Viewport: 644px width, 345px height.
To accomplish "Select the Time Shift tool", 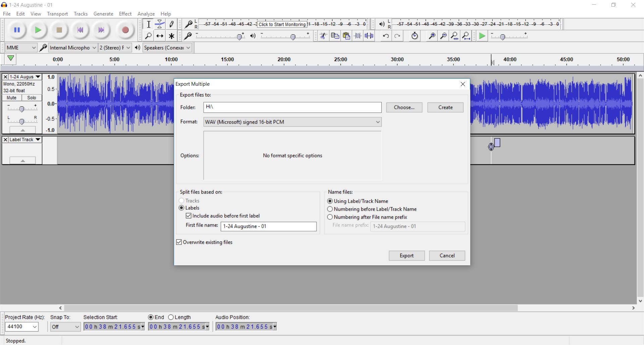I will pos(160,36).
